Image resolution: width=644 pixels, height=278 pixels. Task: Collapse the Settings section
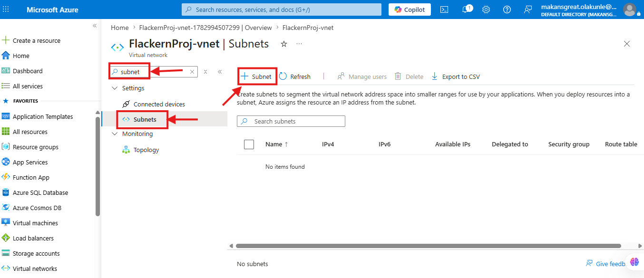tap(114, 88)
